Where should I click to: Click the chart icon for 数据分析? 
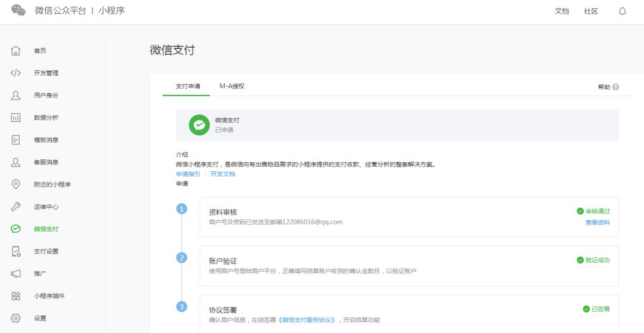click(16, 118)
